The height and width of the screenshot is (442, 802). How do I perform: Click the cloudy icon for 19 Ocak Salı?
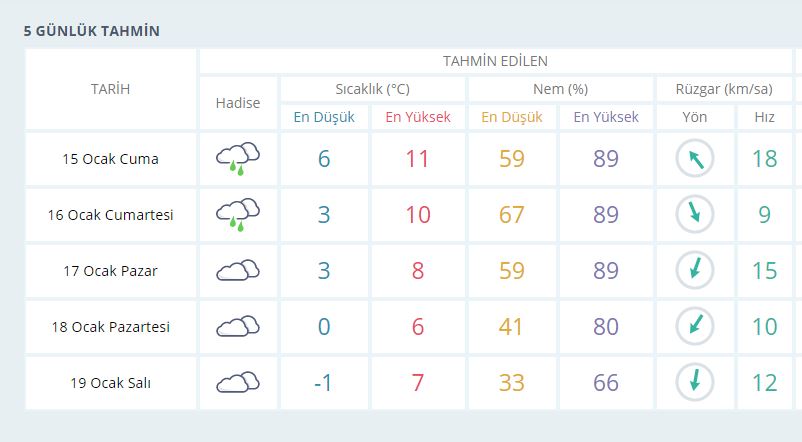point(237,382)
